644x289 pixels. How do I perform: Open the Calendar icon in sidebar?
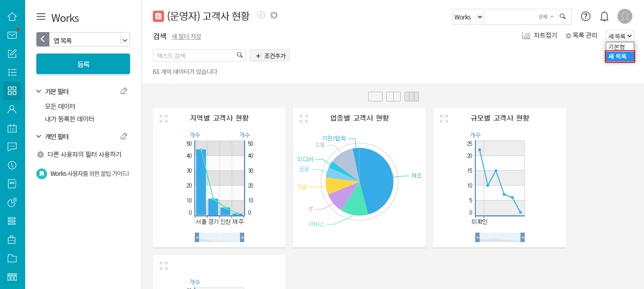12,128
